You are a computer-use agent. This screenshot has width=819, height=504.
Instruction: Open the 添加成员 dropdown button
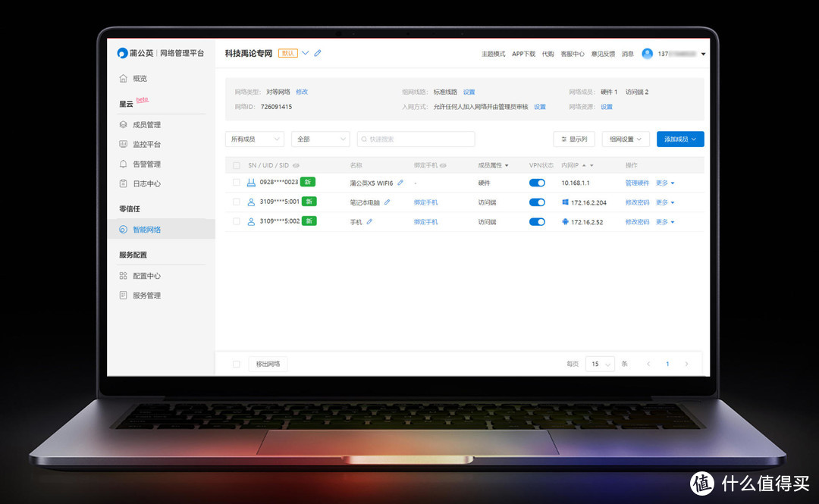680,139
